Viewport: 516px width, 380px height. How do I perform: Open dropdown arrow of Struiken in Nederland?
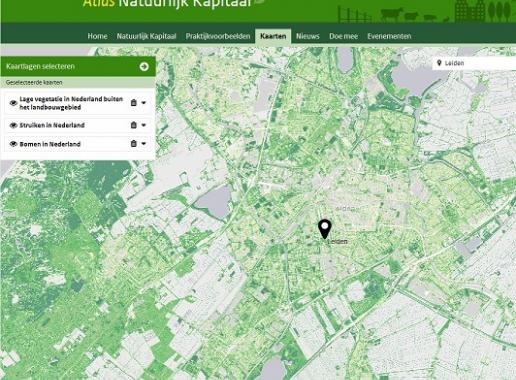(144, 125)
